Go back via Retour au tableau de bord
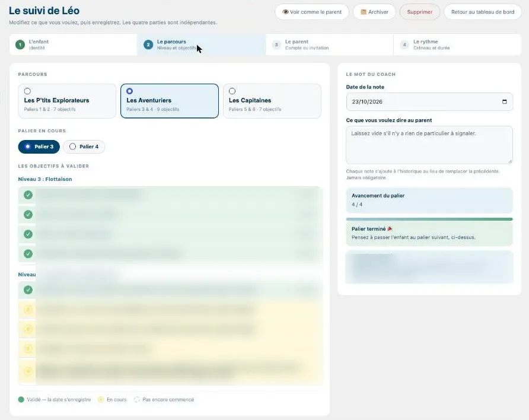Image resolution: width=529 pixels, height=420 pixels. 483,12
